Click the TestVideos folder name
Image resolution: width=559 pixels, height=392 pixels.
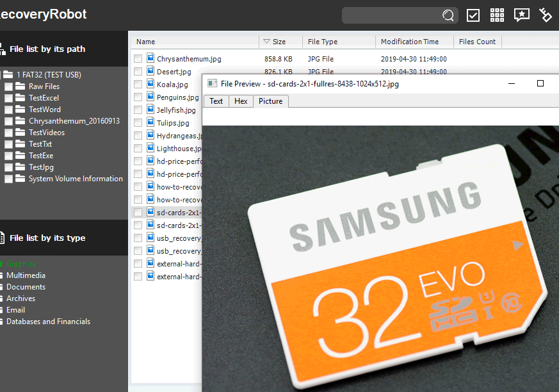[47, 133]
